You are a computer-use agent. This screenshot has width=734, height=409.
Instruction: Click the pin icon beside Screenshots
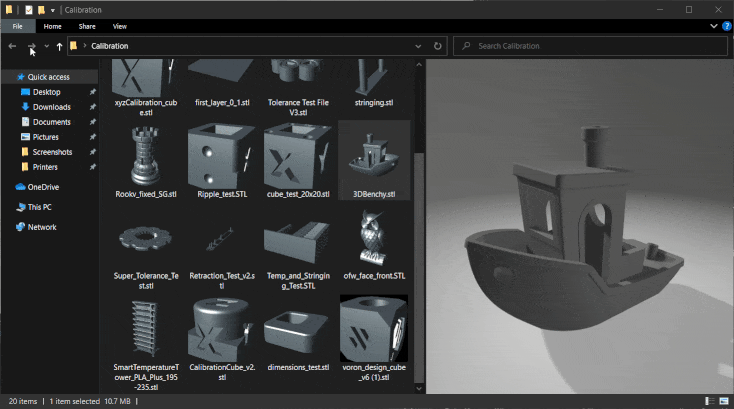[93, 152]
